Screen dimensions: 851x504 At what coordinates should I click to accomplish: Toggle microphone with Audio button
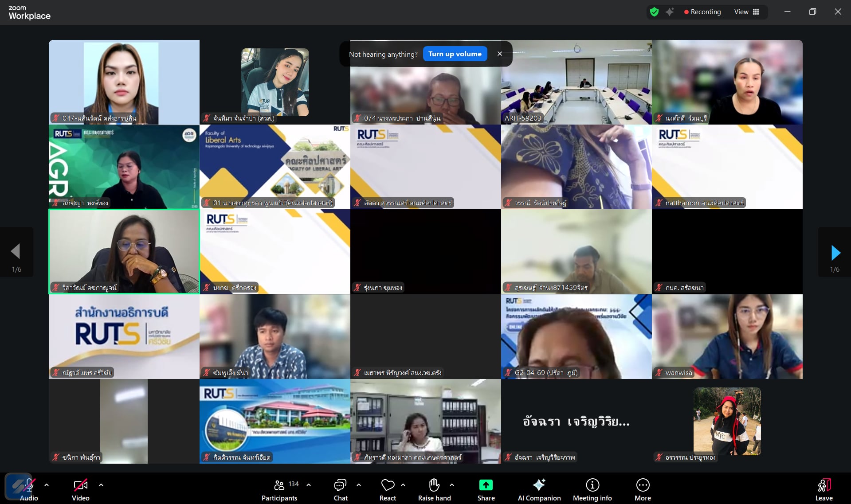coord(29,489)
